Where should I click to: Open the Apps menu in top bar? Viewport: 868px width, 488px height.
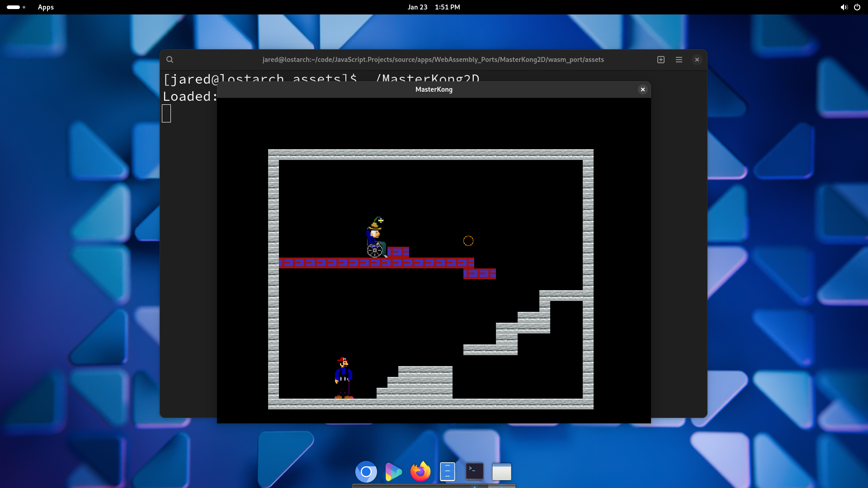pyautogui.click(x=46, y=7)
